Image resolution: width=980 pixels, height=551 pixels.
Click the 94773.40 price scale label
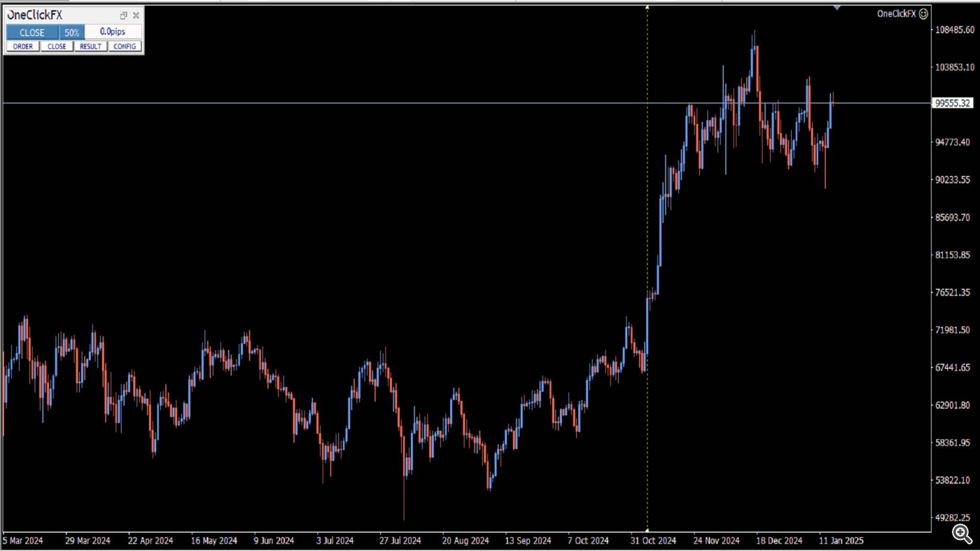point(953,142)
